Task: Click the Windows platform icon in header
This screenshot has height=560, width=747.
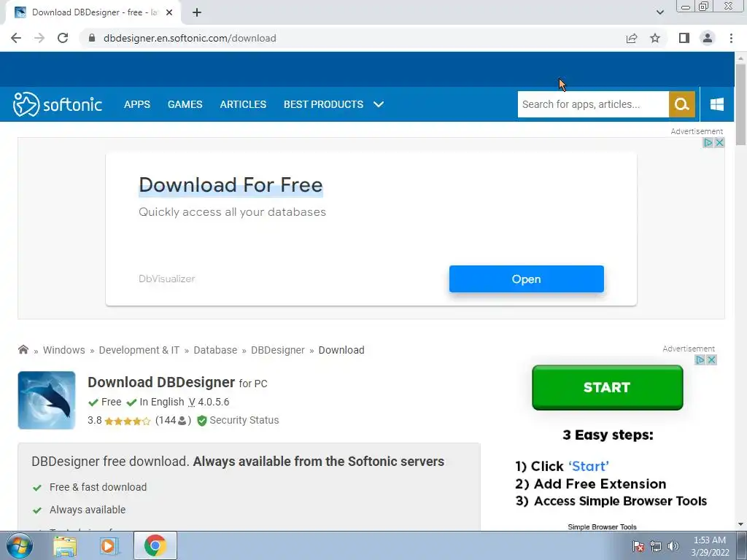Action: pos(717,104)
